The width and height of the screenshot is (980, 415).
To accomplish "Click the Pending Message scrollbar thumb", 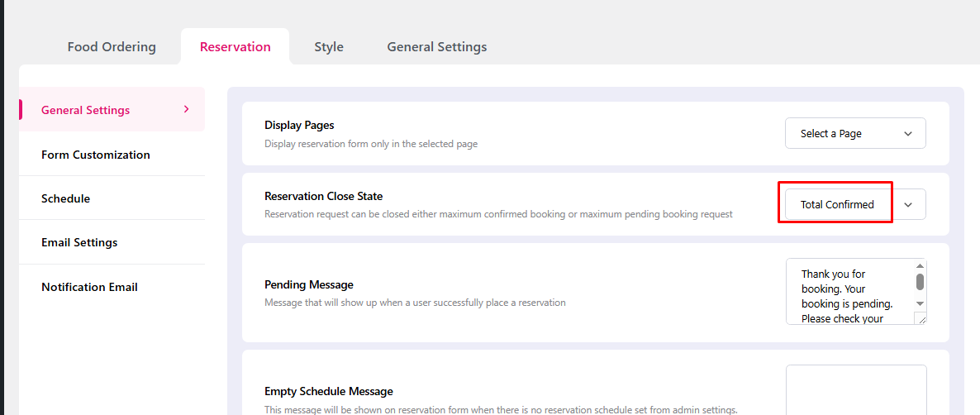I will click(920, 282).
